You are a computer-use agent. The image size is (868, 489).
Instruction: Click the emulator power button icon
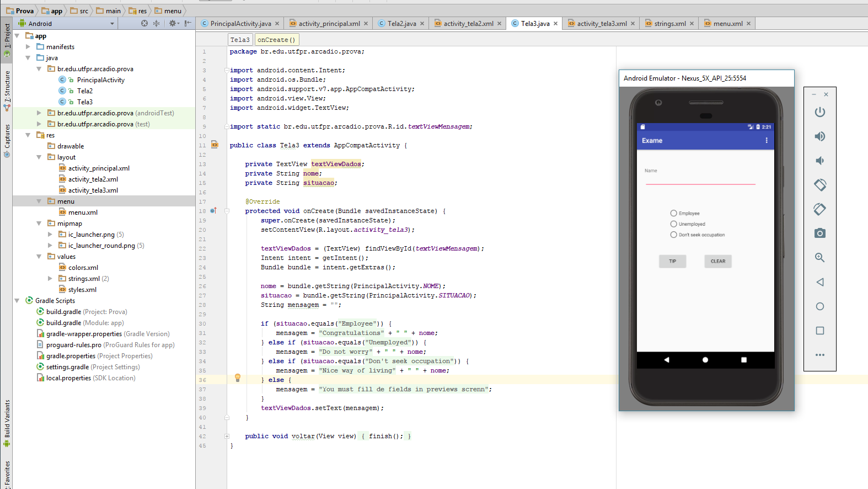coord(820,112)
